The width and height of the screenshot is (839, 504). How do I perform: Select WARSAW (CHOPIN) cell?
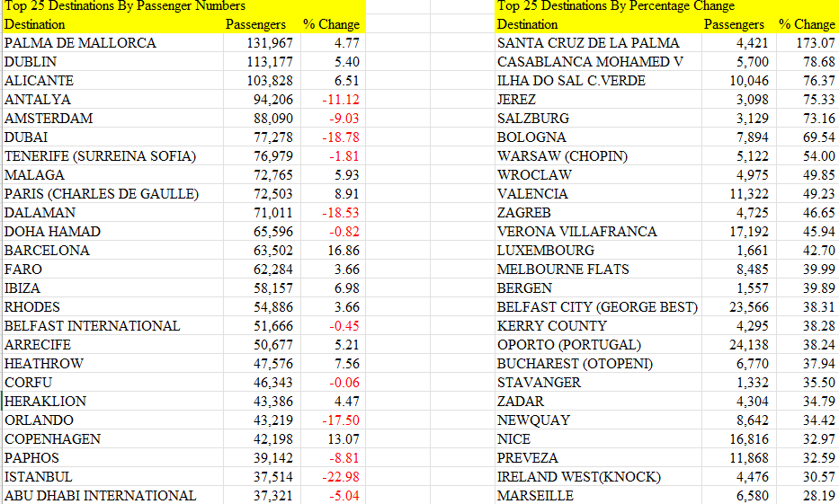(x=598, y=156)
